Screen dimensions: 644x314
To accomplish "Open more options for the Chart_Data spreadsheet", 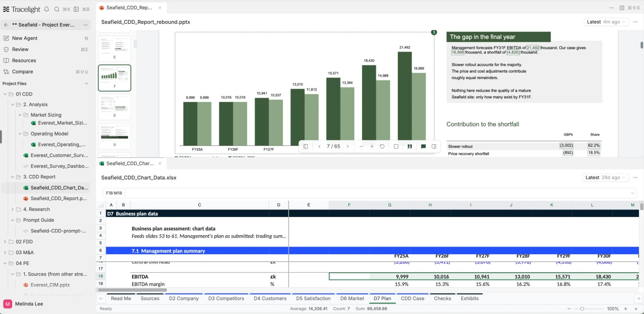I will tap(635, 178).
